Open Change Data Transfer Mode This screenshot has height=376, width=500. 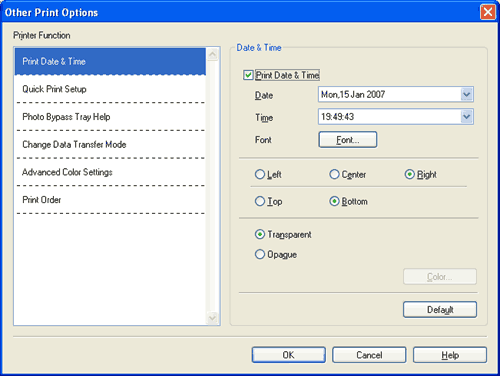pyautogui.click(x=110, y=145)
